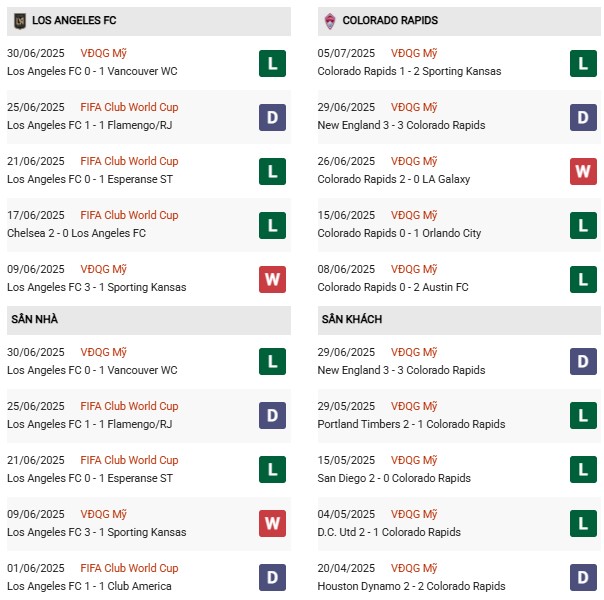This screenshot has height=600, width=604.
Task: Open the VĐQG Mỹ link dated 05/07/2025
Action: [x=415, y=53]
